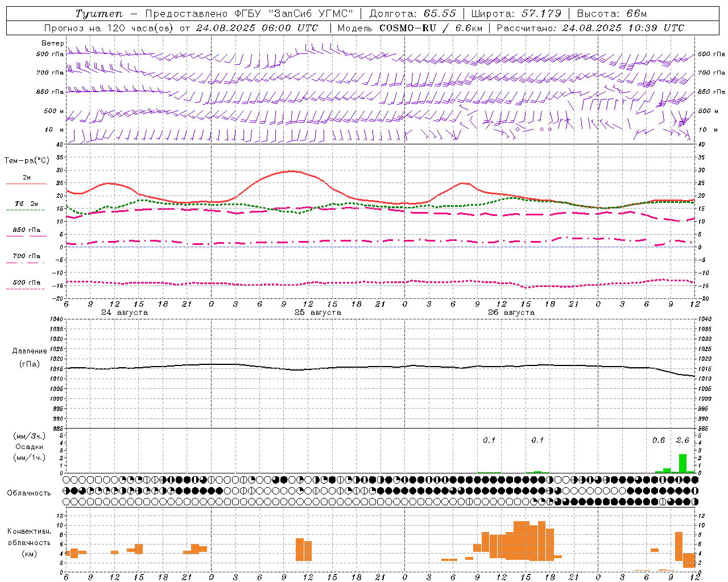
Task: Click the red "2м" temperature legend line
Action: [26, 184]
